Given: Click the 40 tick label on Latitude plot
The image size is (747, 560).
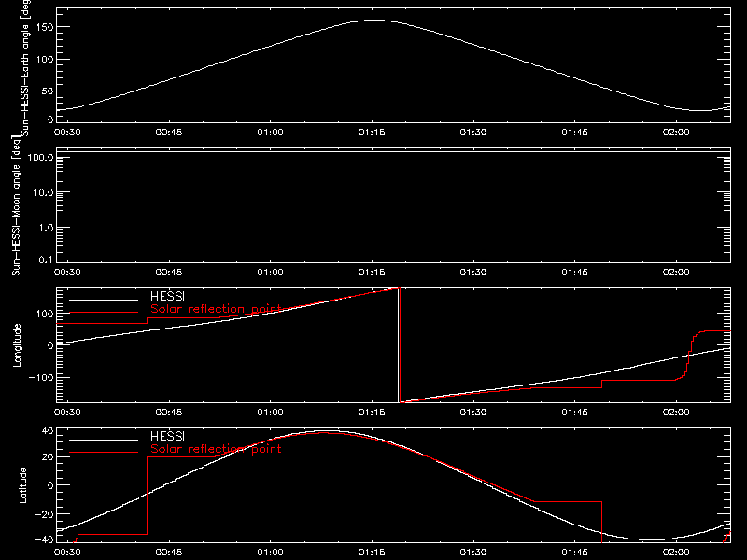Looking at the screenshot, I should click(x=48, y=431).
